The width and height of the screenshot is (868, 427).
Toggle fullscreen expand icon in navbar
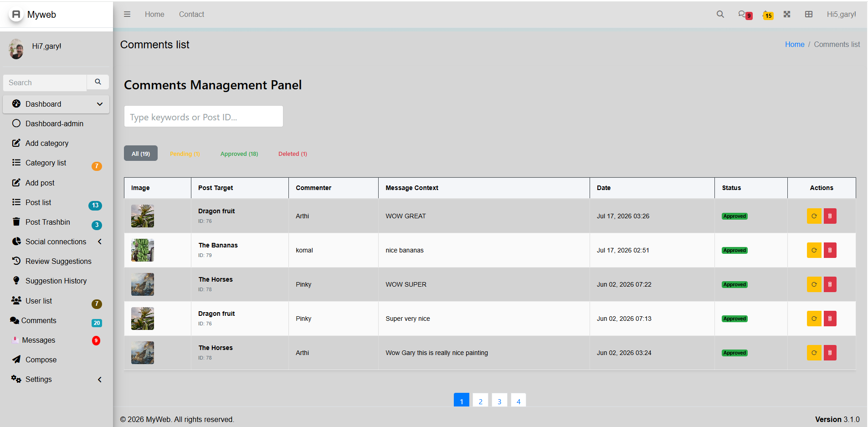tap(787, 14)
